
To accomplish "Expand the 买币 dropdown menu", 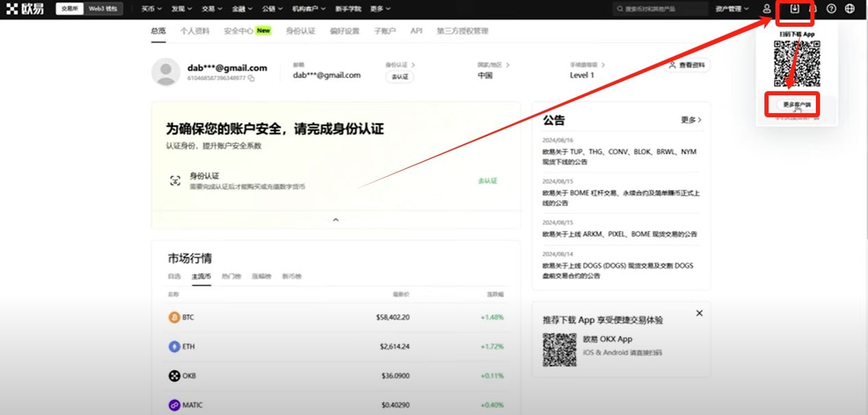I will tap(152, 9).
